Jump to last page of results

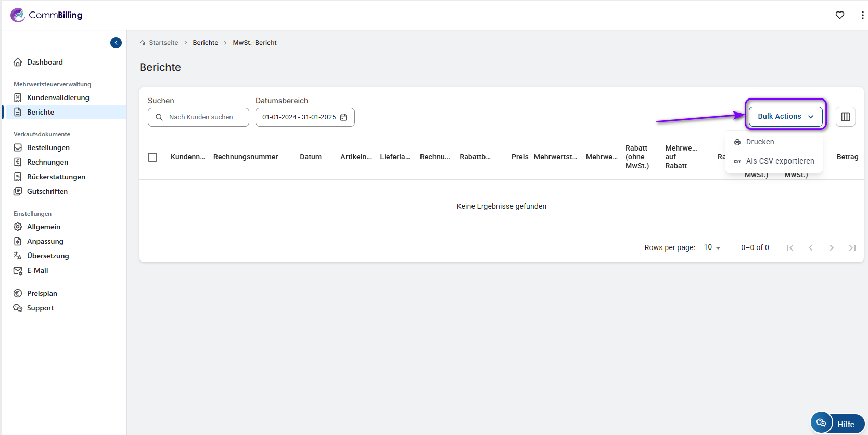tap(852, 248)
